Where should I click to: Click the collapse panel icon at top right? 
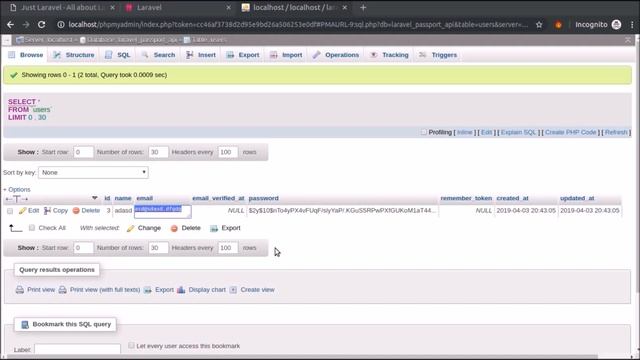pyautogui.click(x=628, y=40)
